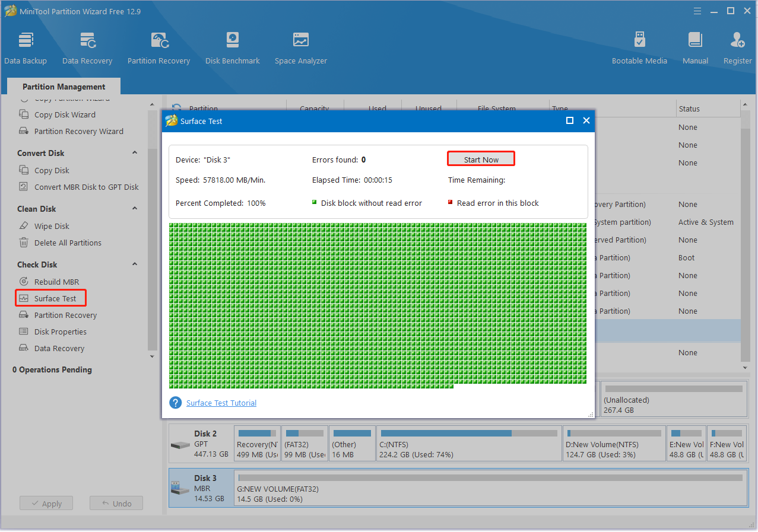
Task: Click the sidebar scroll-down arrow
Action: click(152, 356)
